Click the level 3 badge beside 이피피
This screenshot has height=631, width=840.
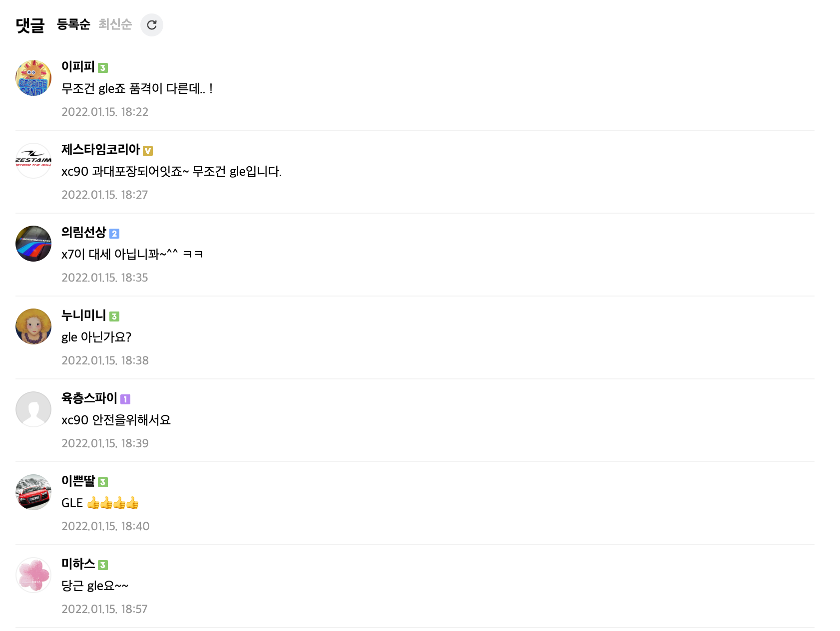pyautogui.click(x=103, y=68)
